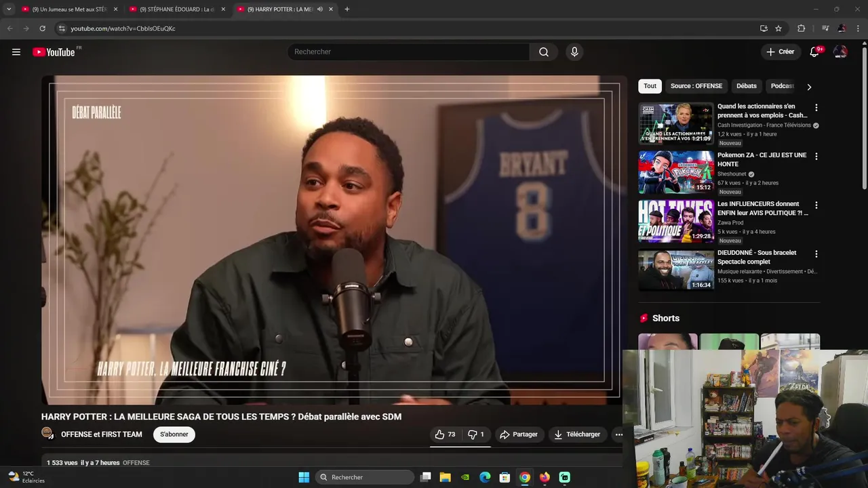
Task: Open a new browser tab
Action: pos(347,9)
